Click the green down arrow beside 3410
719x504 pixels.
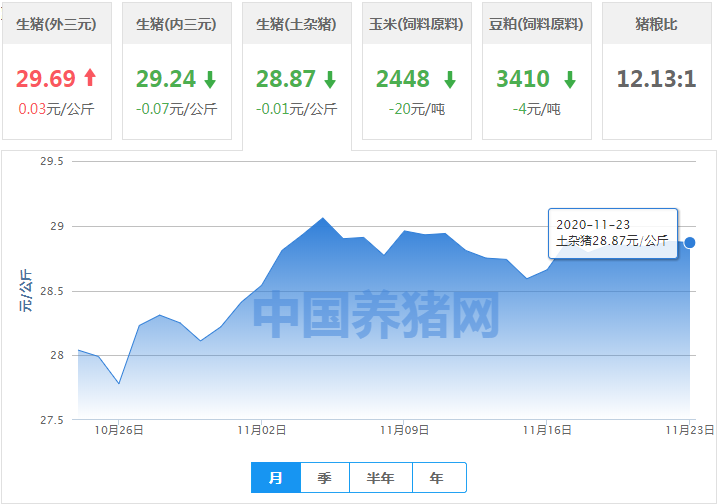click(570, 79)
